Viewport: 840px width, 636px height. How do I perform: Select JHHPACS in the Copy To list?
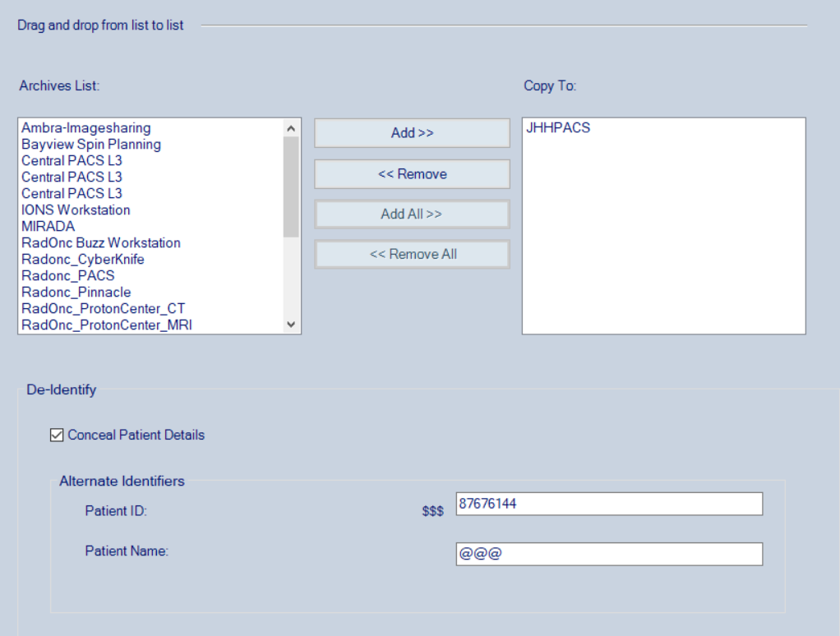(557, 128)
